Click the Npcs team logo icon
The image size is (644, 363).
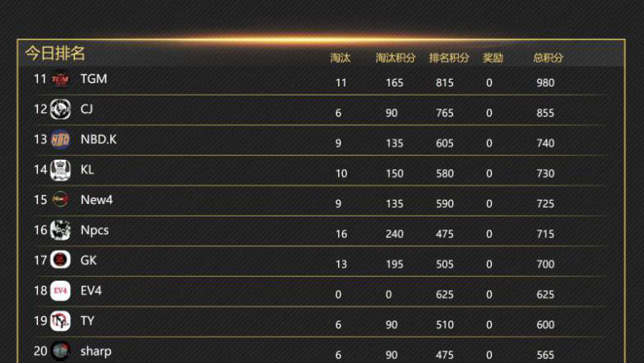(60, 230)
